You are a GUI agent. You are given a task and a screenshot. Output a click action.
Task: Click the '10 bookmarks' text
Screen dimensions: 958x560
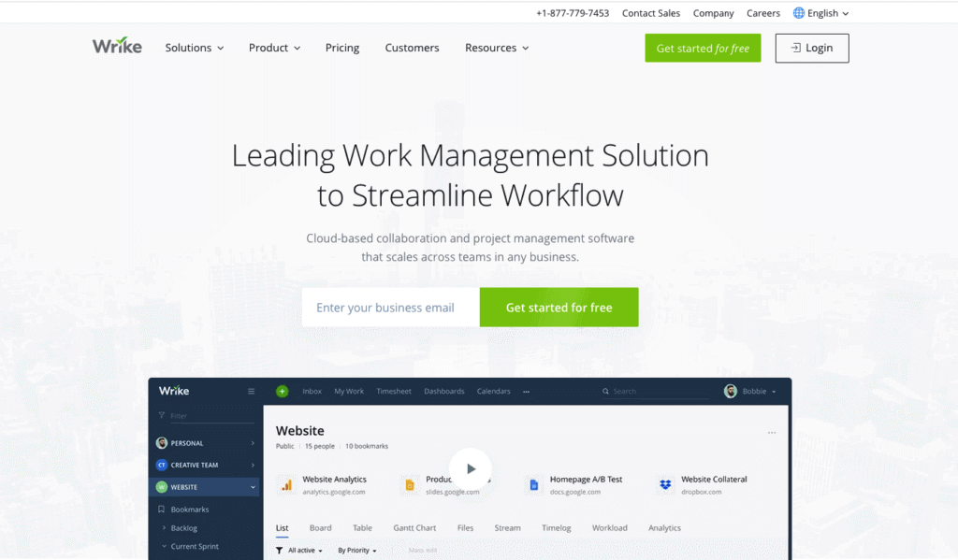tap(367, 446)
